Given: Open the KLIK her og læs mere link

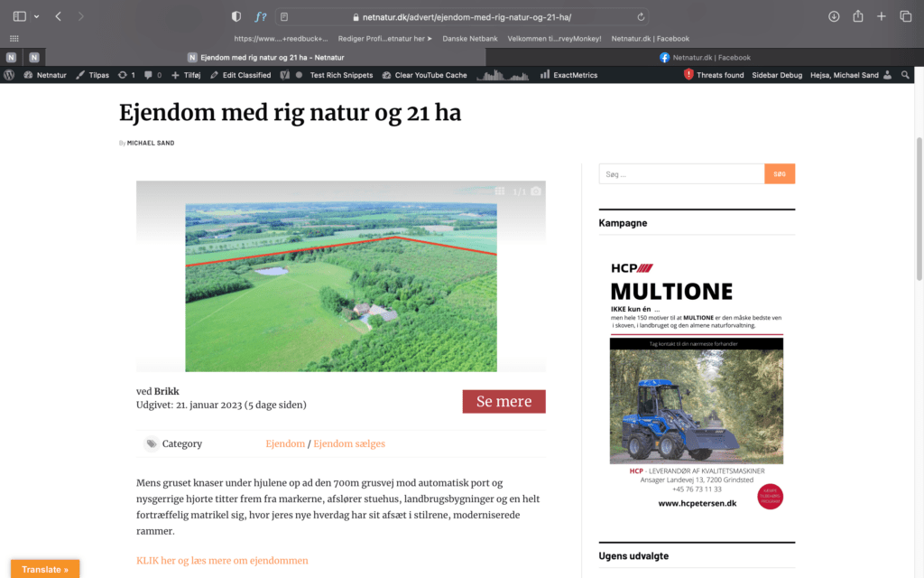Looking at the screenshot, I should [x=222, y=560].
